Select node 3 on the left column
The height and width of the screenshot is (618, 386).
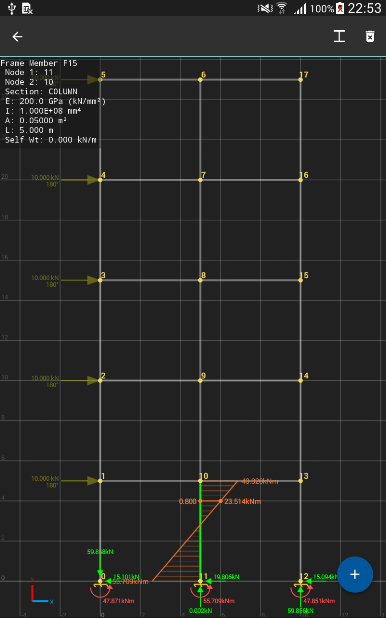click(100, 280)
